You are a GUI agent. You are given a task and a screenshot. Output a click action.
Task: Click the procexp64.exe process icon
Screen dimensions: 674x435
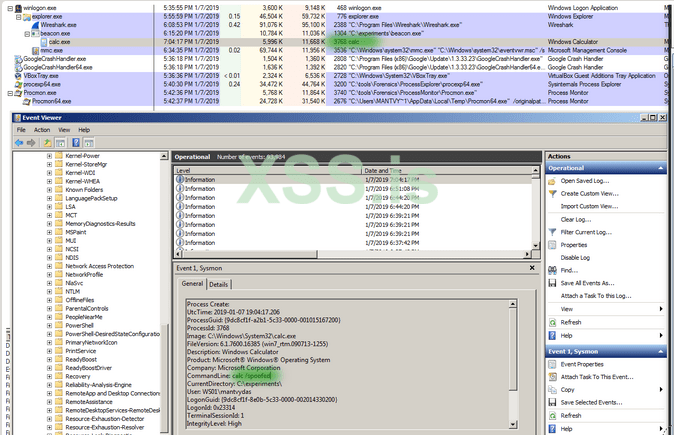click(18, 84)
